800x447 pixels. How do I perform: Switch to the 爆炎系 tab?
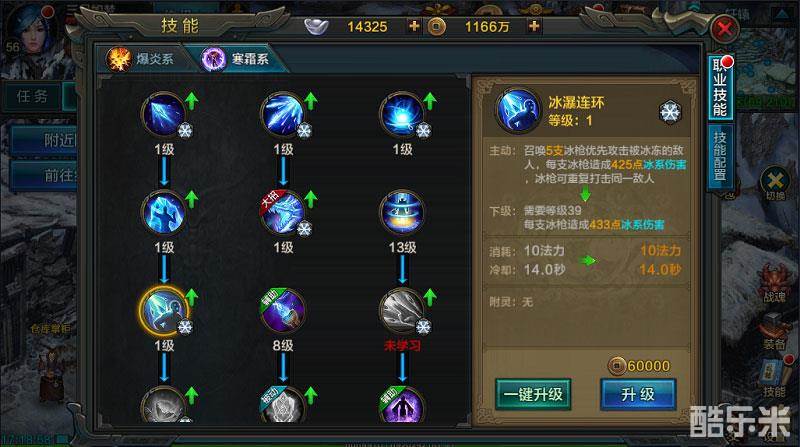(x=143, y=59)
